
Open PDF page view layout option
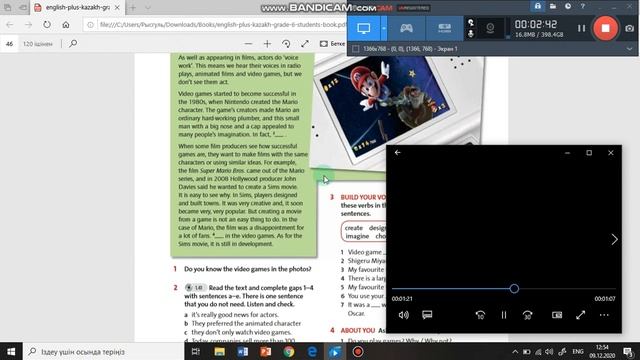[332, 44]
